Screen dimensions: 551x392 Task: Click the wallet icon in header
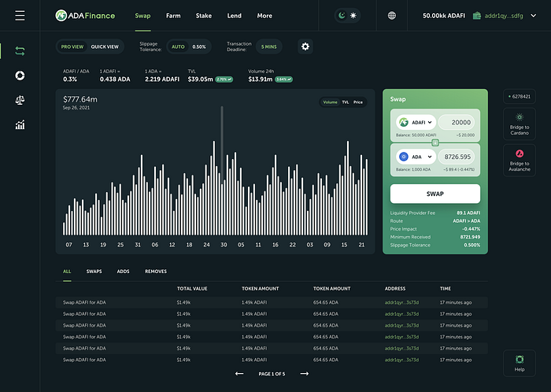coord(477,16)
